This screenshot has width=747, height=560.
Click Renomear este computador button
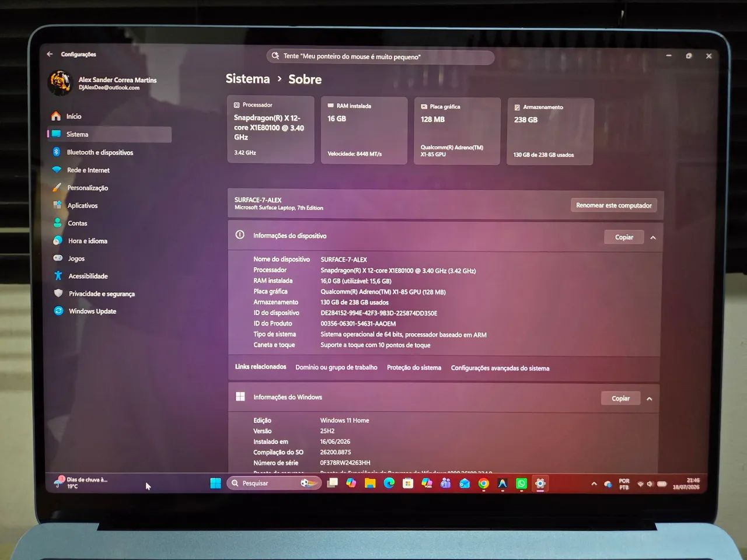coord(613,205)
